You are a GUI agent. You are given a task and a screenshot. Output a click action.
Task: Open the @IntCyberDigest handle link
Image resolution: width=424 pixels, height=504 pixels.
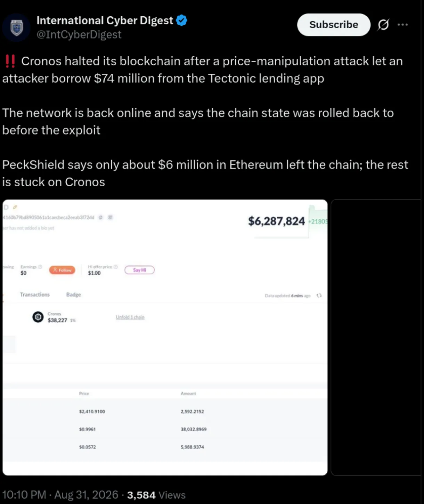79,35
